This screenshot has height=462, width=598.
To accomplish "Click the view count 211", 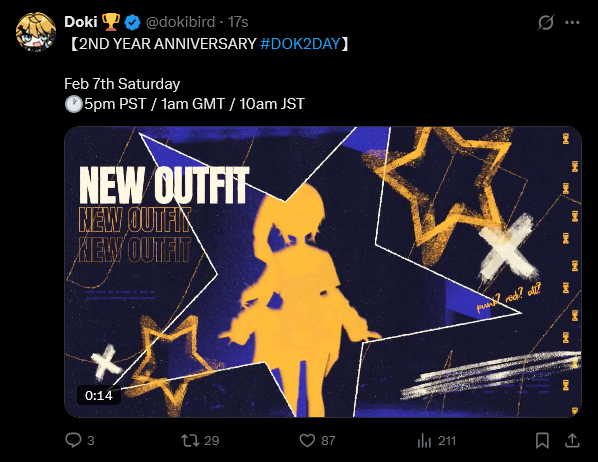I will [x=447, y=441].
